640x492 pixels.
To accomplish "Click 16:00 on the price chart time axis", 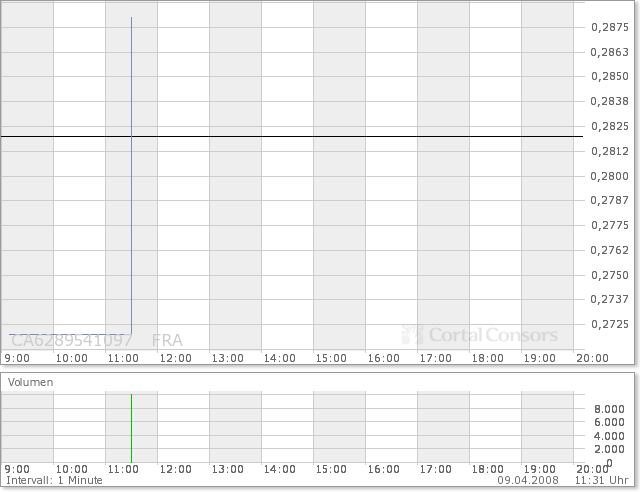I will (384, 358).
